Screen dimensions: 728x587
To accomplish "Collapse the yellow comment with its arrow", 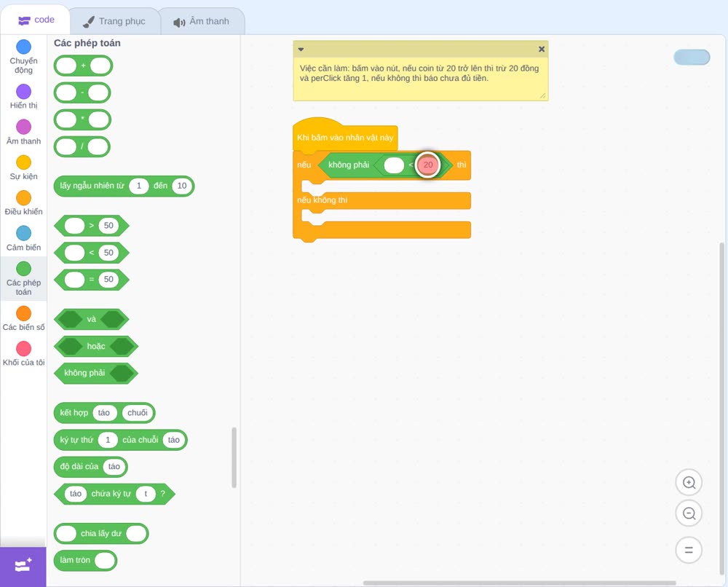I will pyautogui.click(x=301, y=50).
